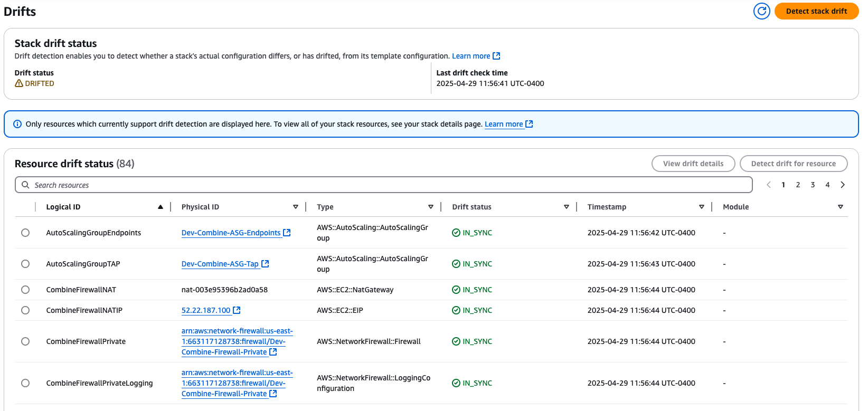The image size is (868, 411).
Task: Open CombineFirewallPrivate firewall ARN link
Action: (237, 341)
